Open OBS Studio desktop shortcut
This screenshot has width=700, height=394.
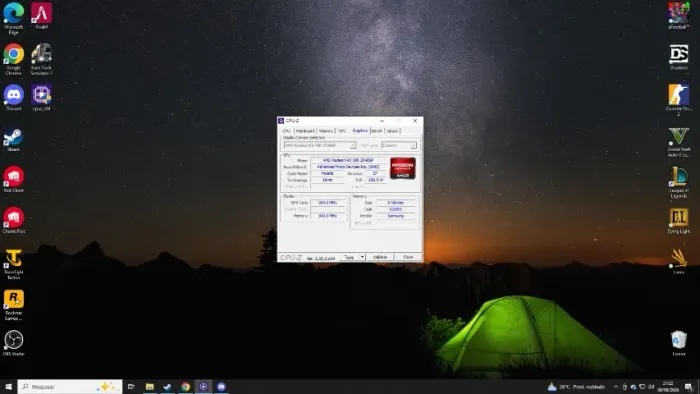[x=13, y=343]
